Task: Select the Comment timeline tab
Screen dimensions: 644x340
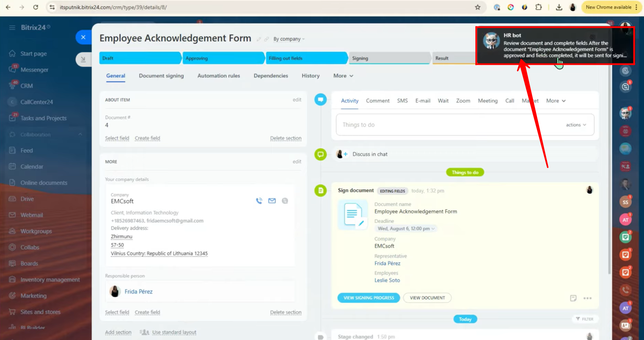Action: click(x=378, y=101)
